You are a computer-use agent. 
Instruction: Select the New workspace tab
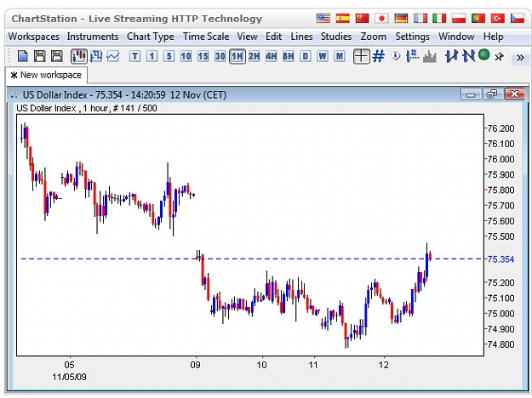47,75
